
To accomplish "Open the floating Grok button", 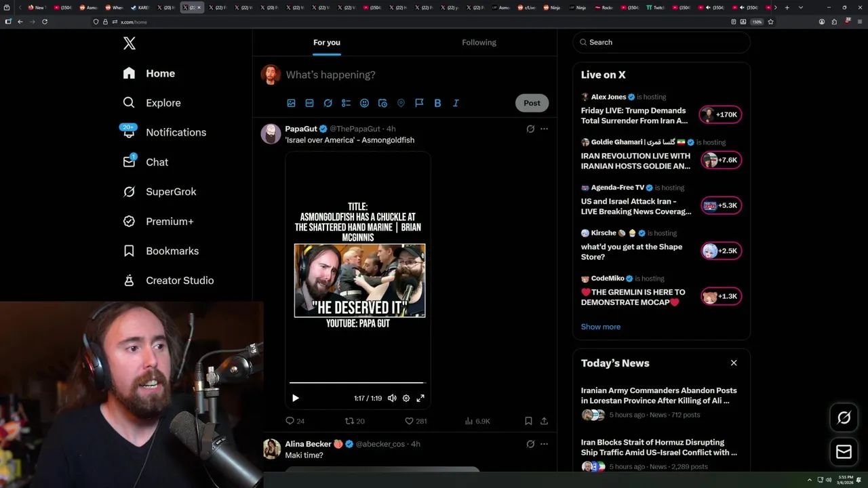I will 844,418.
